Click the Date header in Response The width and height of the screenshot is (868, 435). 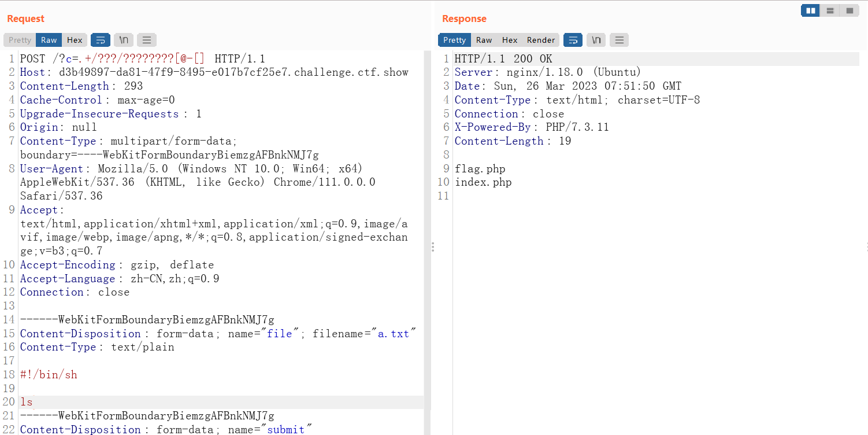point(568,86)
